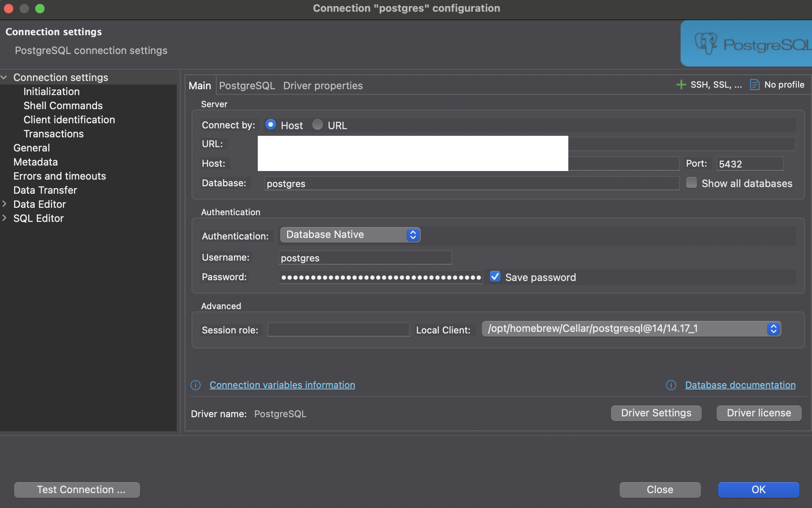Click the Server section heading
This screenshot has width=812, height=508.
[214, 104]
